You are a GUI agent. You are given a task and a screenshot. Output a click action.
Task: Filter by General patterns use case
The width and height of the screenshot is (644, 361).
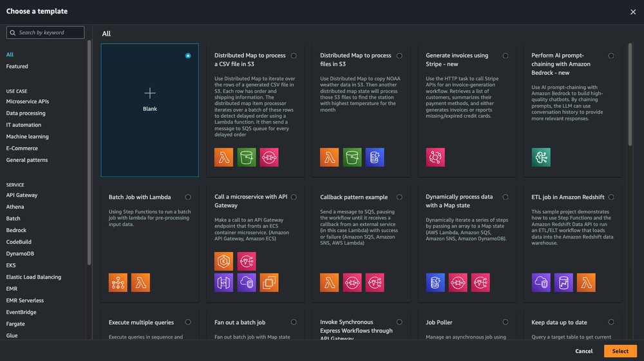coord(26,160)
